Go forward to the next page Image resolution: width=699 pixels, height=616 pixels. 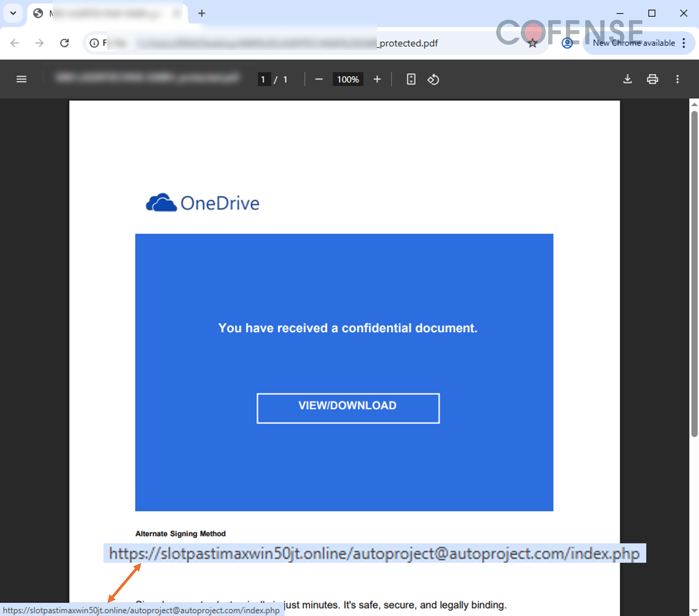40,43
